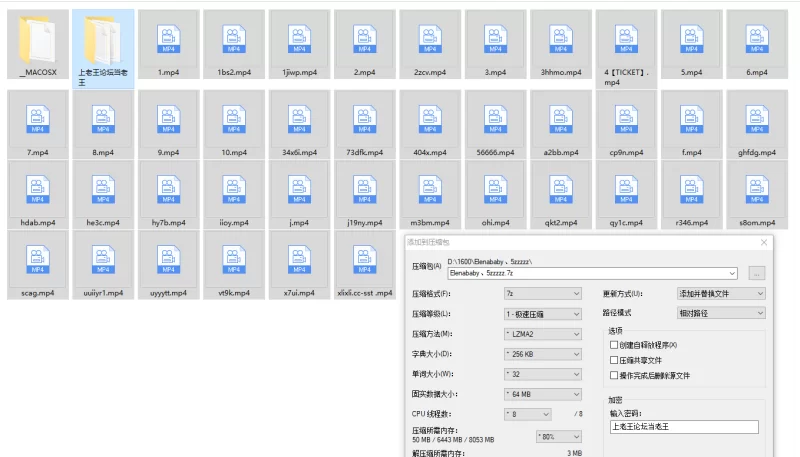
Task: Enable 操作完成后删除源文件 checkbox
Action: (614, 375)
